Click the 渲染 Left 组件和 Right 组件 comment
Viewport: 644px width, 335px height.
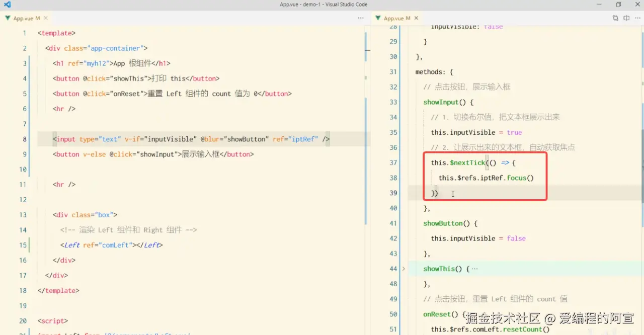pos(128,230)
